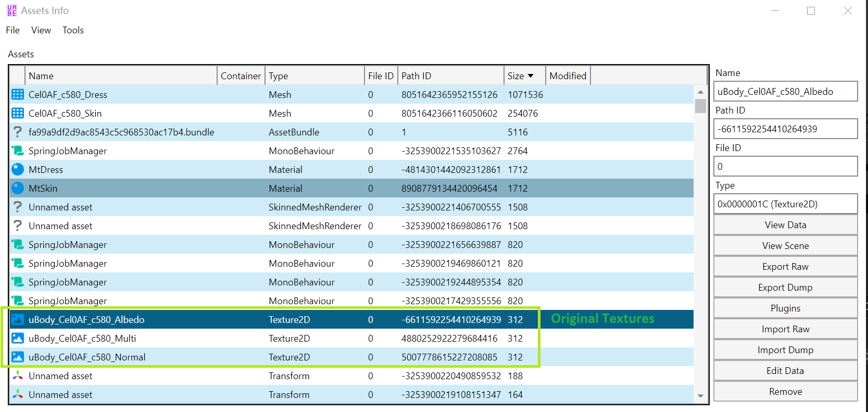The image size is (868, 412).
Task: Click the transform axes icon of size 188 asset
Action: (x=18, y=376)
